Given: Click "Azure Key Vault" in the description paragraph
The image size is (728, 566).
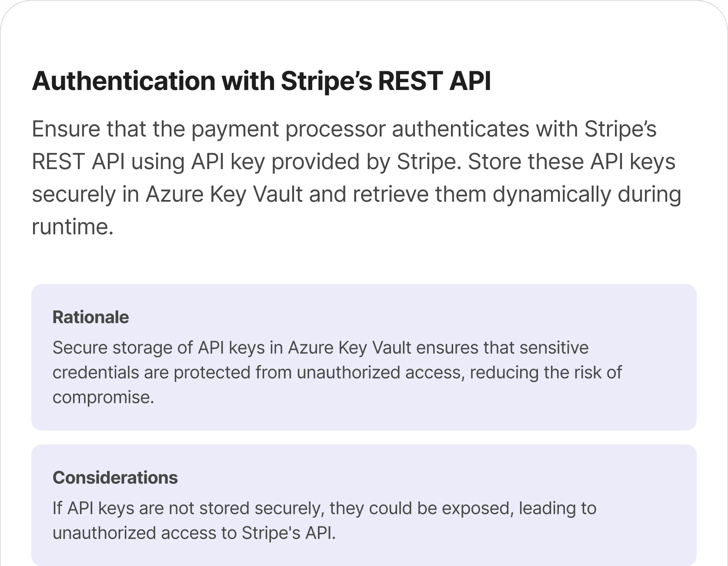Looking at the screenshot, I should click(224, 194).
